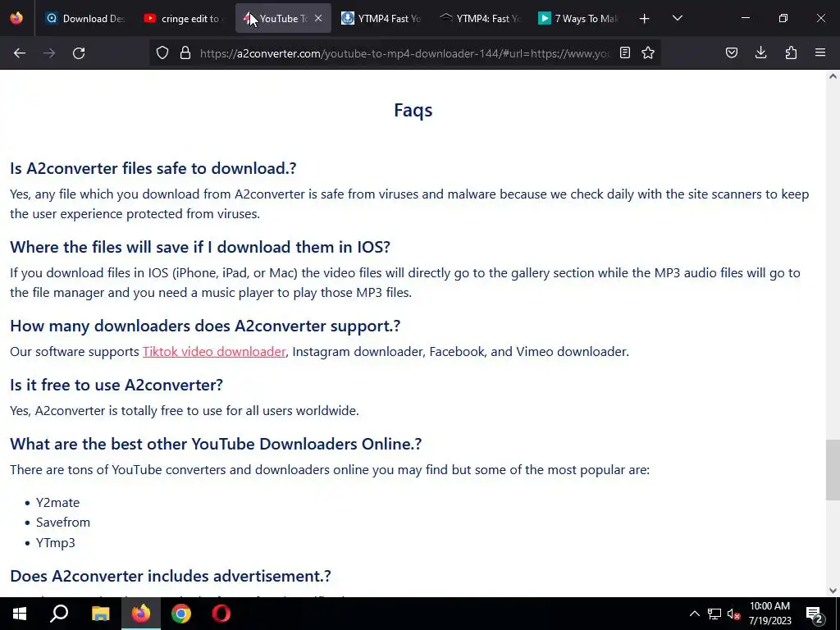Switch to the YTMP4 Fast Yo tab with the blue icon

point(381,18)
